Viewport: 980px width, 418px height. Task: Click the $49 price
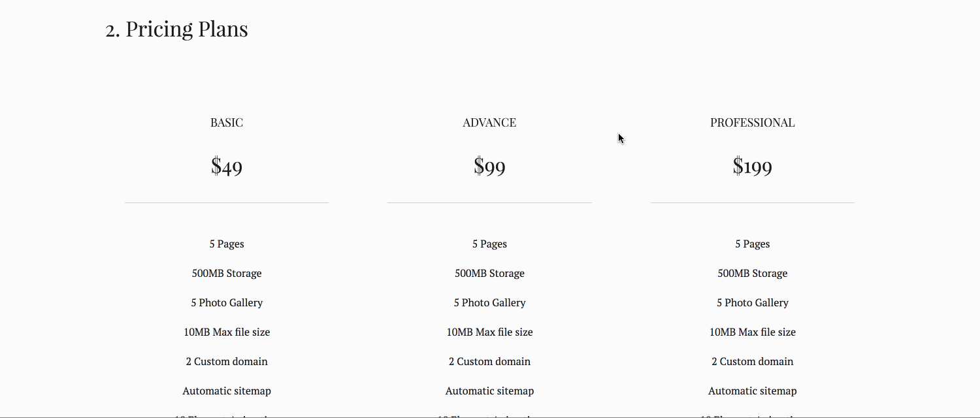(227, 167)
